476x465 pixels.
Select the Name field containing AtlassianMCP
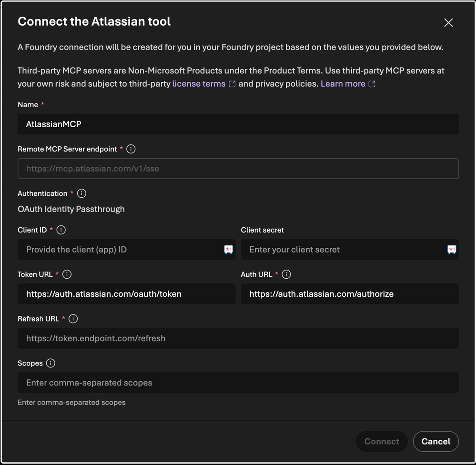click(238, 124)
